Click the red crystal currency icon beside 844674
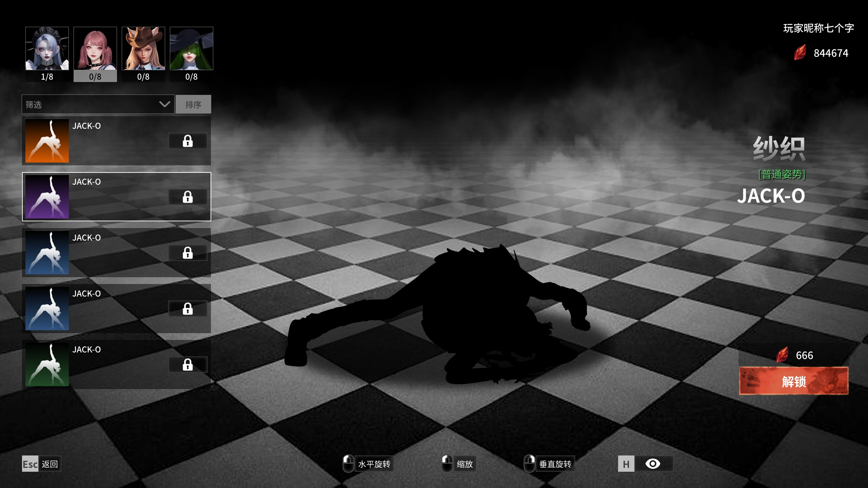This screenshot has height=488, width=868. pos(800,53)
